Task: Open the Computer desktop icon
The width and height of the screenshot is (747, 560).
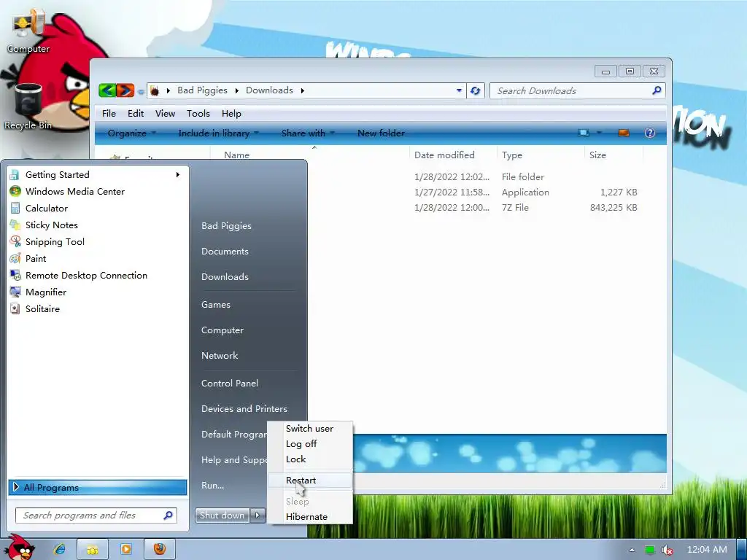Action: (x=28, y=31)
